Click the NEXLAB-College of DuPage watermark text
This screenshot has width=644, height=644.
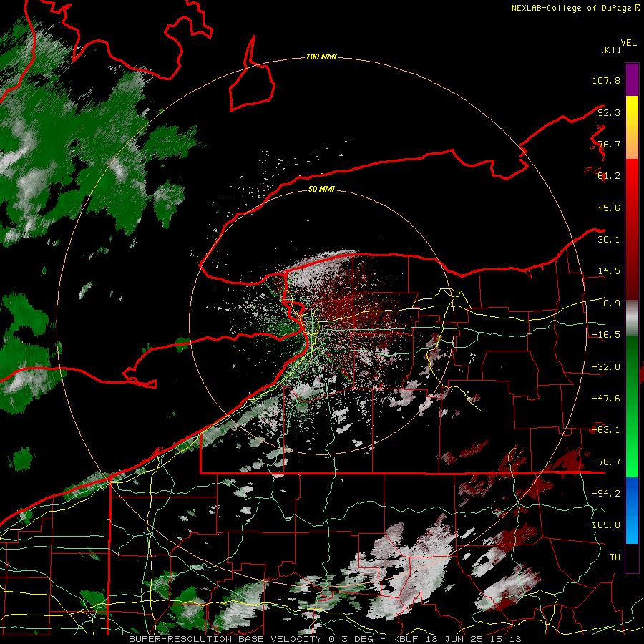pyautogui.click(x=575, y=8)
